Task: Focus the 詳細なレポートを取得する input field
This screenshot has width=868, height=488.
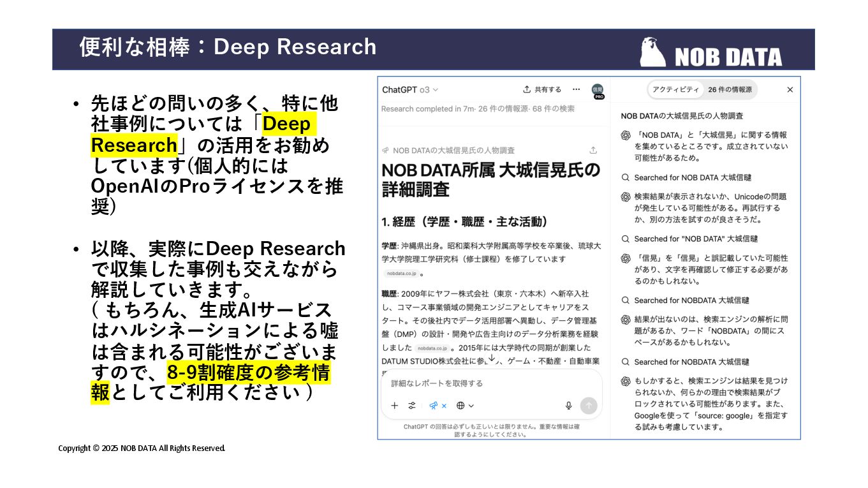Action: 491,383
